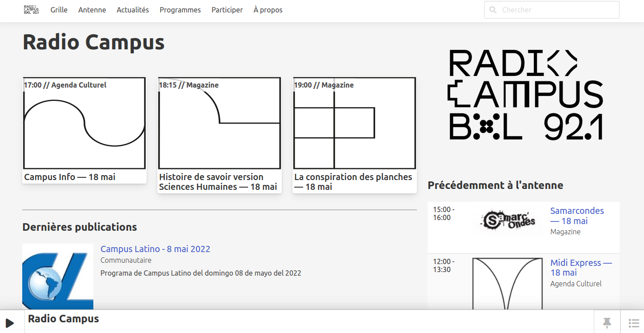
Task: Open the À propos menu
Action: tap(268, 10)
